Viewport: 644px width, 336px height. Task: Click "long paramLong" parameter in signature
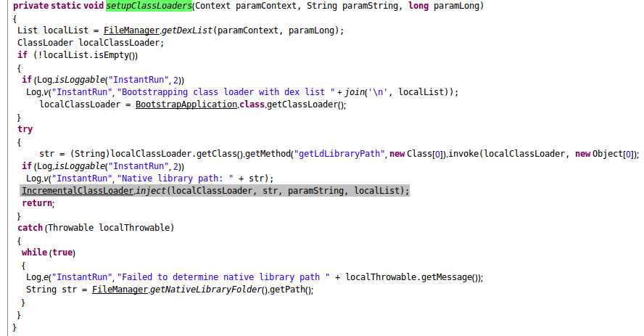pos(444,6)
